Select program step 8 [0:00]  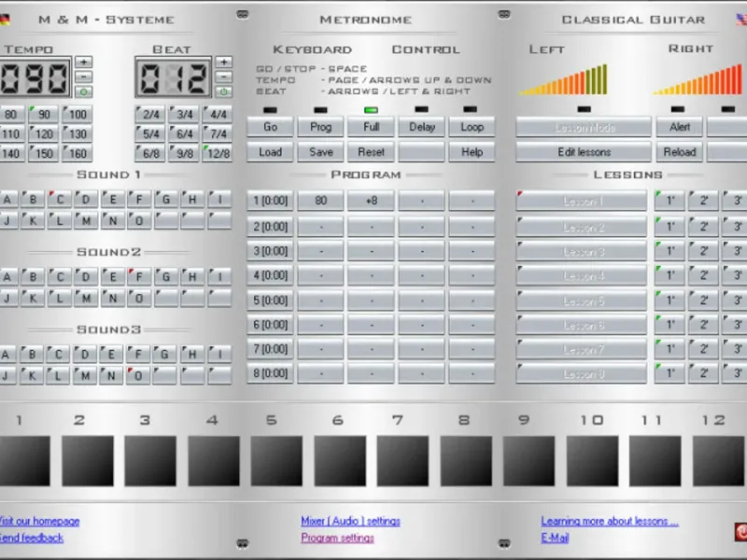pyautogui.click(x=270, y=373)
